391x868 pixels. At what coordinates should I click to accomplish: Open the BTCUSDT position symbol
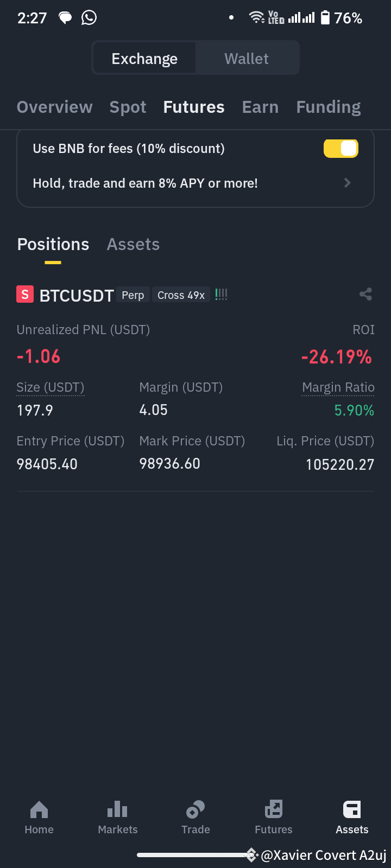click(x=77, y=296)
